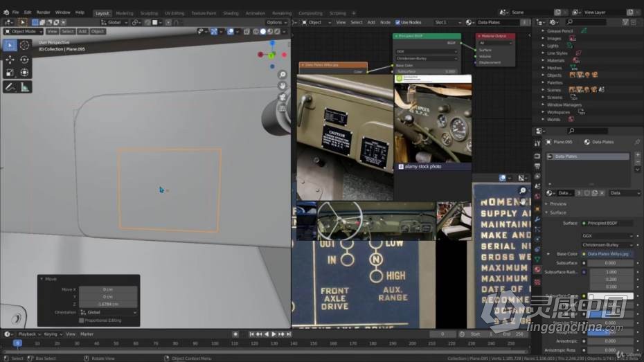This screenshot has width=644, height=362.
Task: Select the Measure tool
Action: [25, 87]
